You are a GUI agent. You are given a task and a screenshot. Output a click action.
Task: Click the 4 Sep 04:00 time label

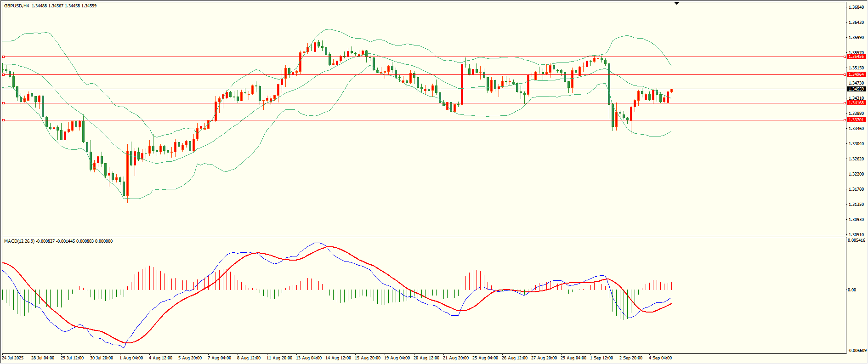[660, 358]
